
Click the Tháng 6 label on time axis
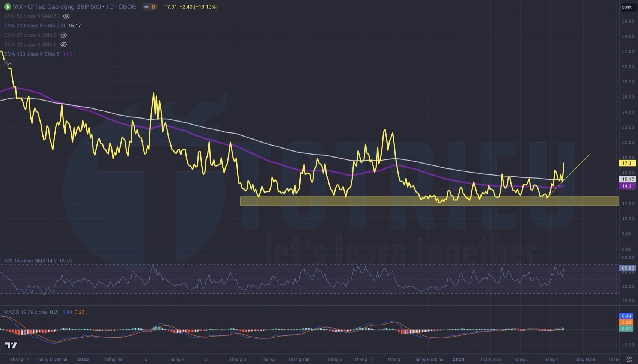(x=238, y=359)
